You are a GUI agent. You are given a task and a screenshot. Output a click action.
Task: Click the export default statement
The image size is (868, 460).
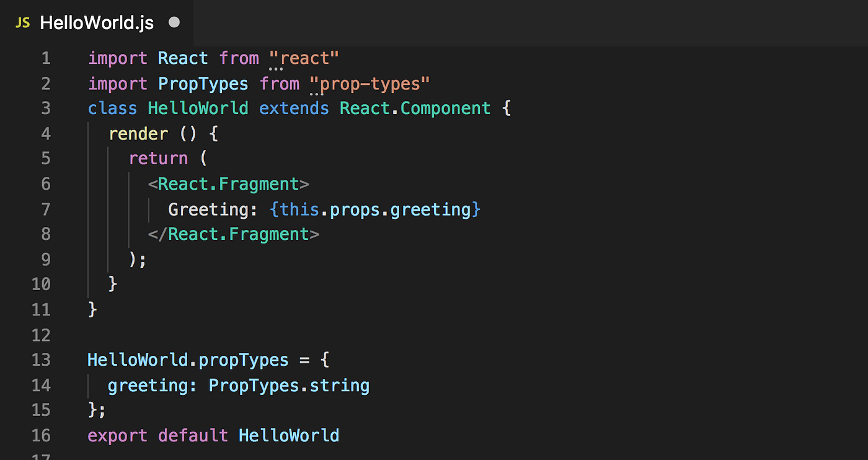(158, 435)
